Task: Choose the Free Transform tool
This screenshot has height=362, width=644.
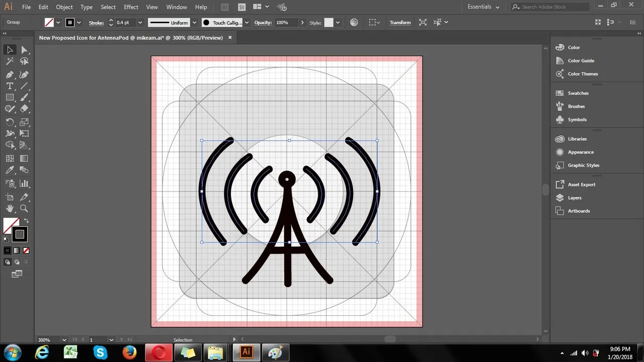Action: click(24, 133)
